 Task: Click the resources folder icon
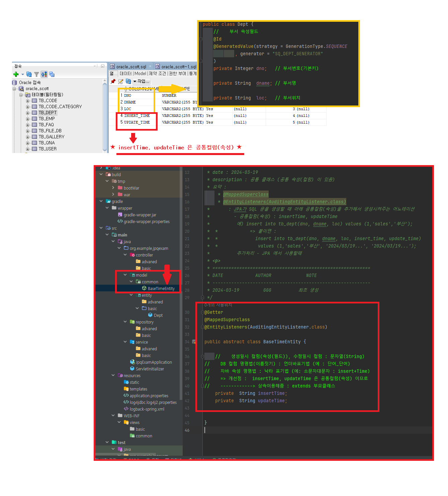[x=120, y=375]
